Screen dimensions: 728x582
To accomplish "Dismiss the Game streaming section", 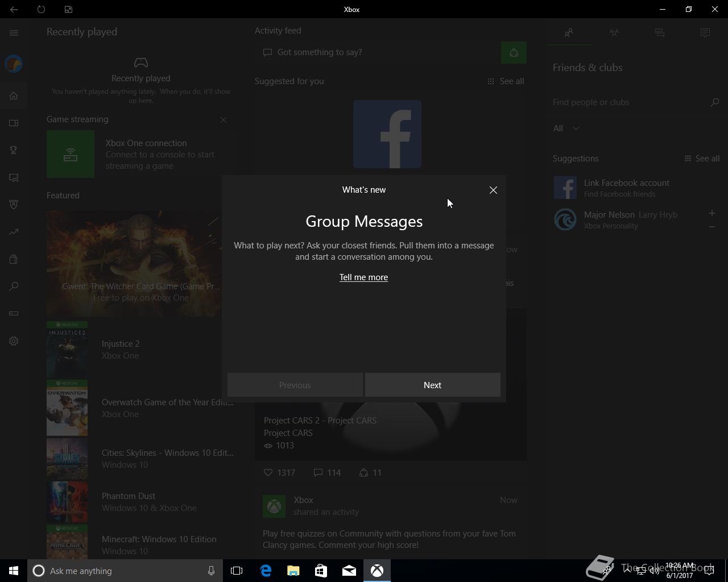I will 224,120.
